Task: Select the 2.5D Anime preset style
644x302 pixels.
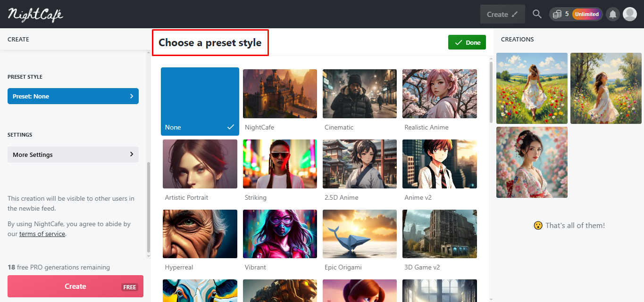Action: (x=360, y=171)
